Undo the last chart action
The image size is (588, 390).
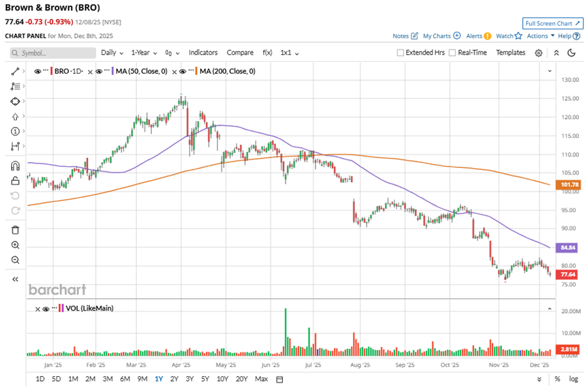click(15, 196)
